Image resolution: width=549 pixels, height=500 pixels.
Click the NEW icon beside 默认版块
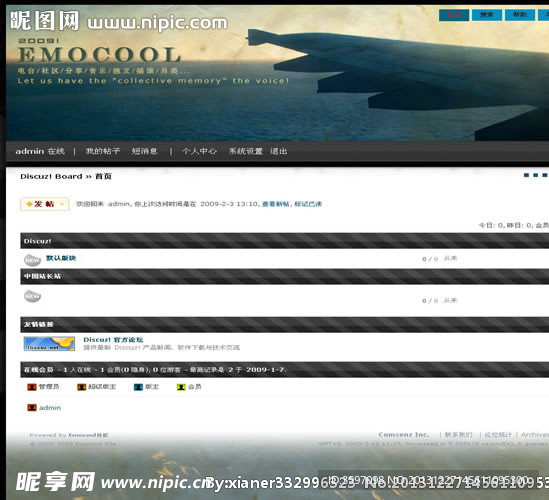33,260
